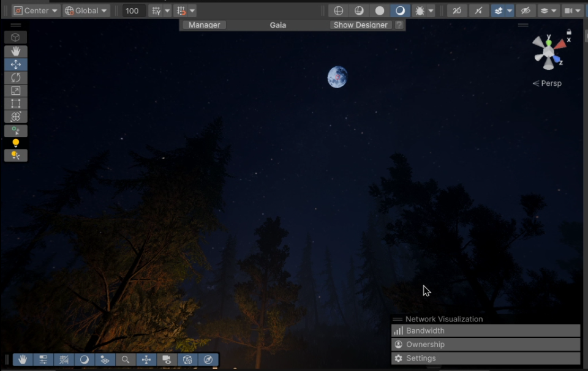
Task: Open the Global handle rotation dropdown
Action: click(x=86, y=10)
